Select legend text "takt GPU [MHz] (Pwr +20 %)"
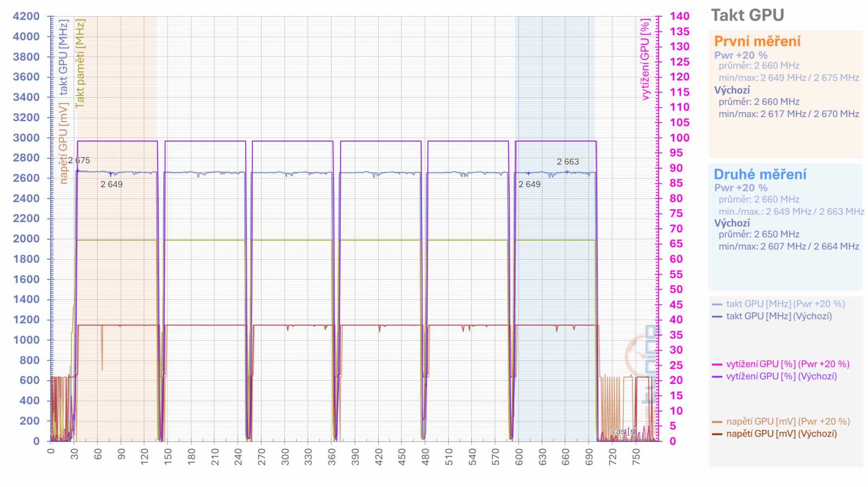Screen dimensions: 868x487 pyautogui.click(x=786, y=304)
